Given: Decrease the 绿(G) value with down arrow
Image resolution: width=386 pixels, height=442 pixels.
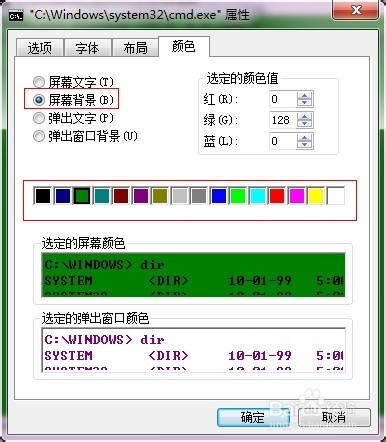Looking at the screenshot, I should click(x=304, y=124).
